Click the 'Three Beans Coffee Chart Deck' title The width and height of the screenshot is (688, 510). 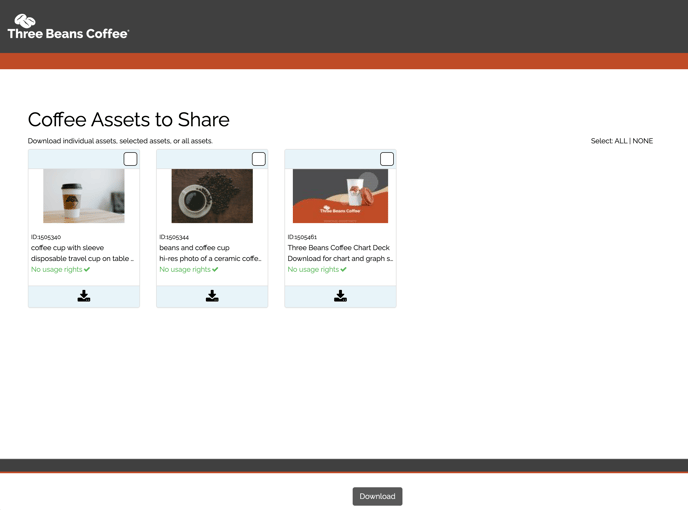click(x=338, y=247)
